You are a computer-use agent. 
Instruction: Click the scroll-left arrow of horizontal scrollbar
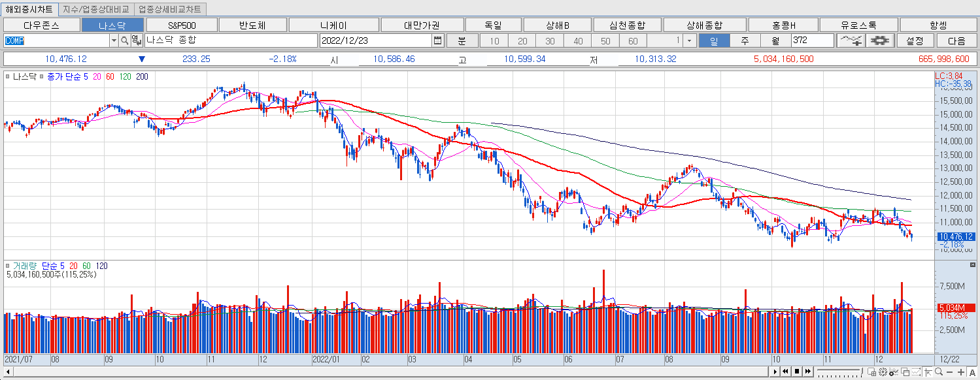coord(9,372)
